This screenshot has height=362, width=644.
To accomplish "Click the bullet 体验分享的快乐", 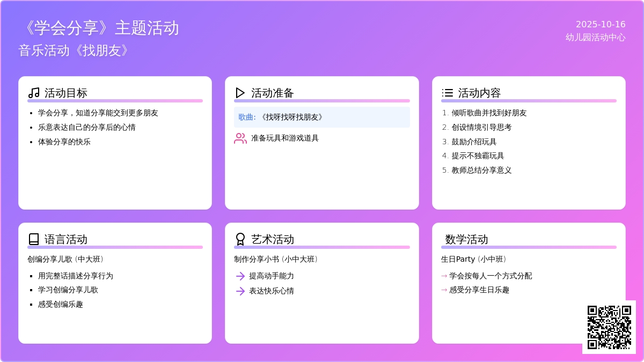I will (64, 142).
